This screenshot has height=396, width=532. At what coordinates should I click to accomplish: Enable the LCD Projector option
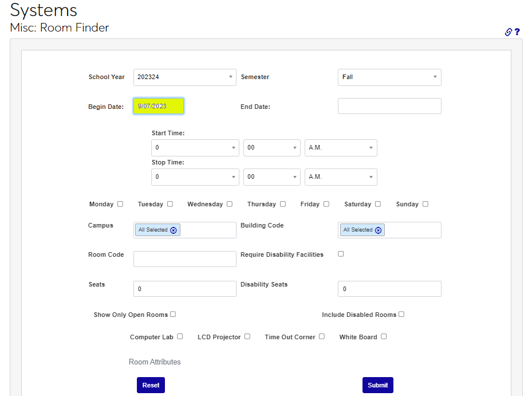[x=247, y=336]
